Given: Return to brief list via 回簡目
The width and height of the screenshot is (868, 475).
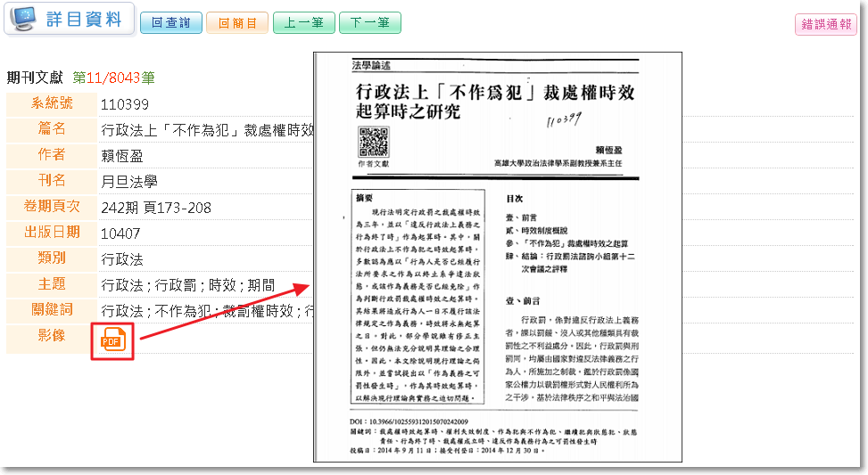Looking at the screenshot, I should pos(236,23).
